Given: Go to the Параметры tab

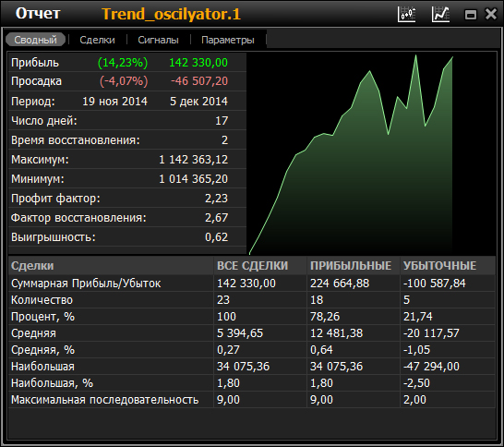Looking at the screenshot, I should [228, 40].
